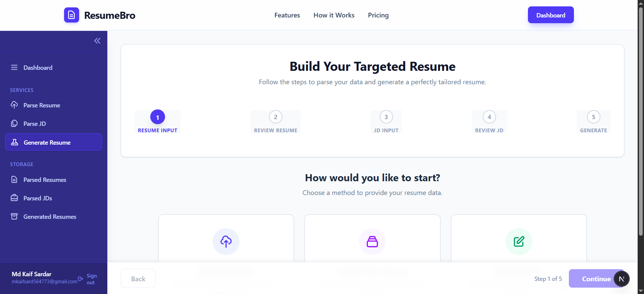The height and width of the screenshot is (294, 644).
Task: Open the Pricing page
Action: (x=378, y=15)
